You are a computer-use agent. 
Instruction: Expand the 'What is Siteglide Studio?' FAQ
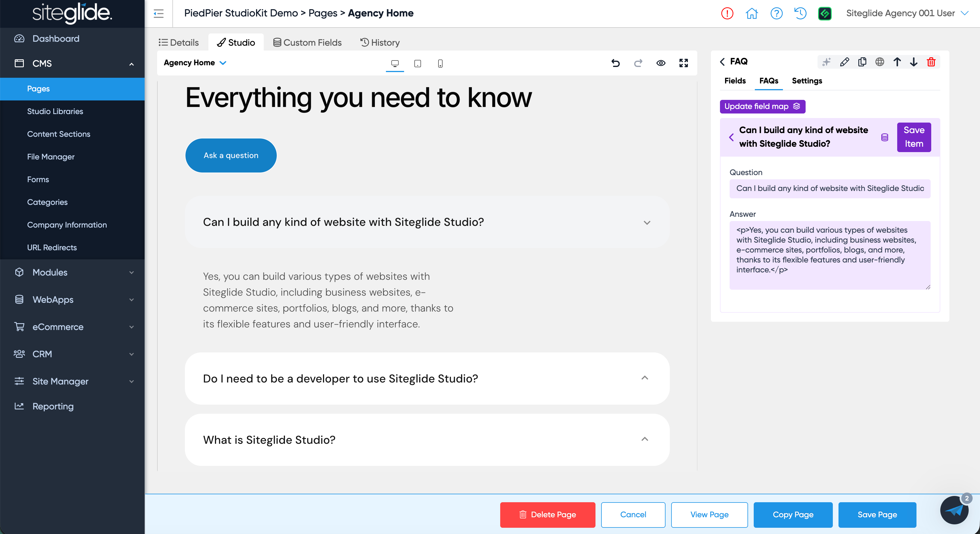(427, 440)
